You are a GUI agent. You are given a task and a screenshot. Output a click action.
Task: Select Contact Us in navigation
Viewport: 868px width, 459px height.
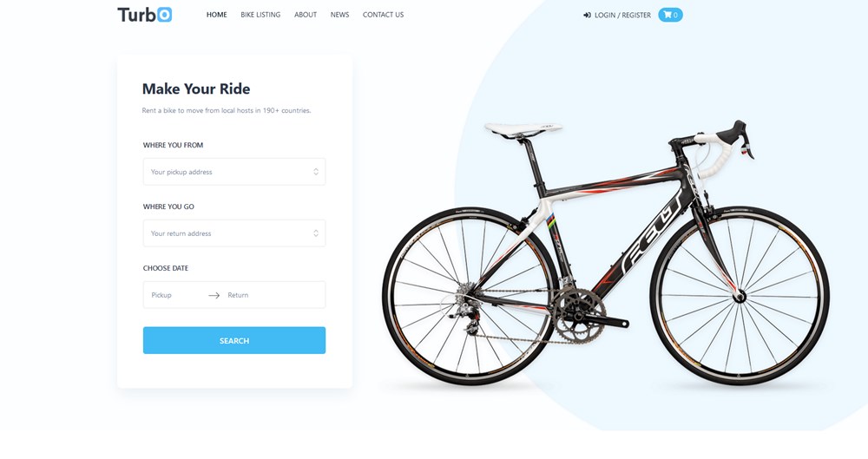pyautogui.click(x=383, y=15)
